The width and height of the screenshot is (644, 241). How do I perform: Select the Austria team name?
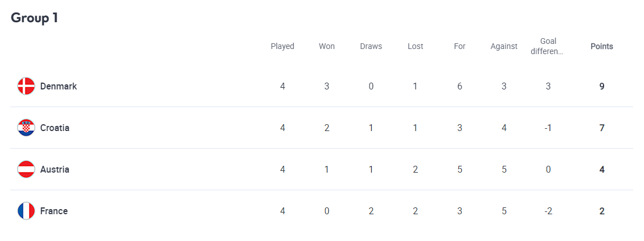(x=55, y=170)
